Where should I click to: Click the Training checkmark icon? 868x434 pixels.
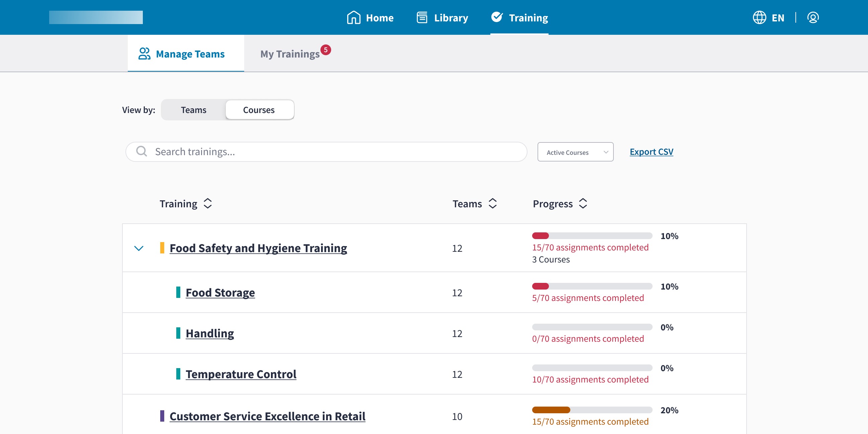[497, 17]
